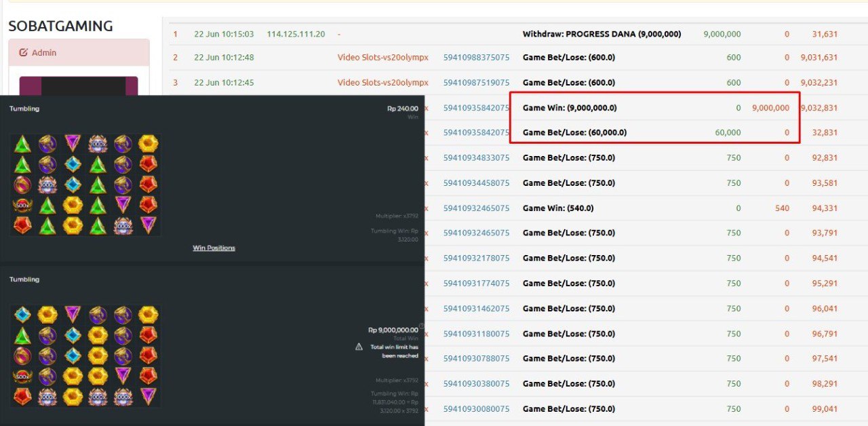Select the balance value 96,791
Screen dimensions: 868x426
(x=825, y=334)
